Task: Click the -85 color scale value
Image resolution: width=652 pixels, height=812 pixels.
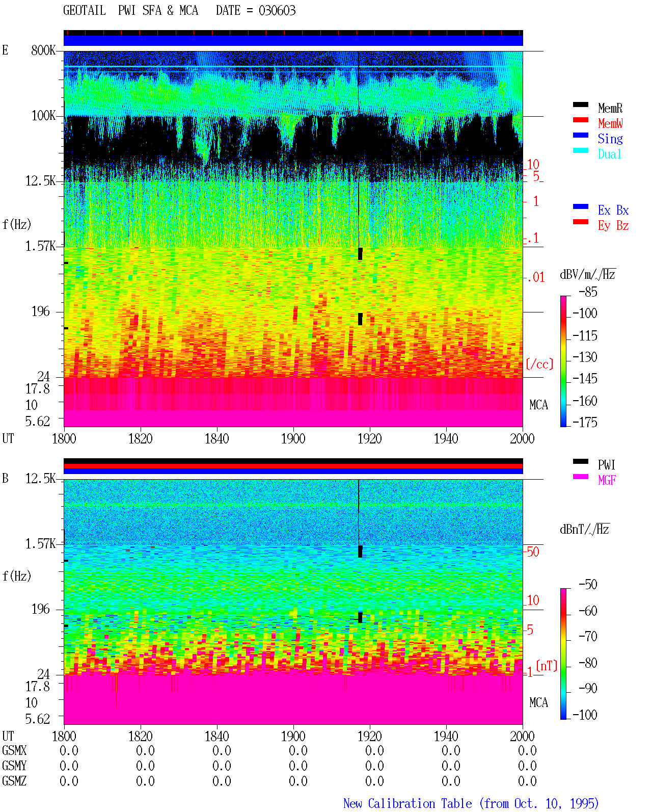Action: click(x=588, y=293)
